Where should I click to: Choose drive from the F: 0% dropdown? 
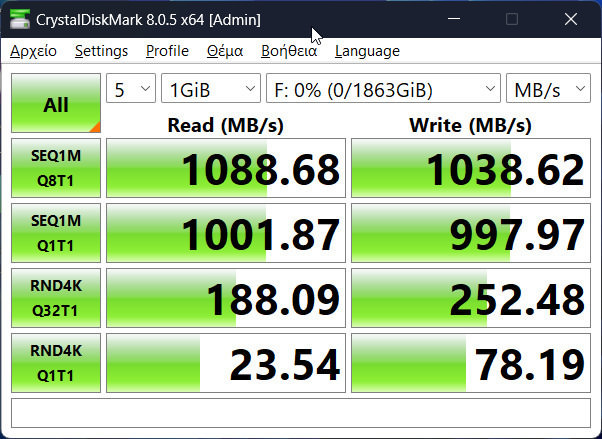tap(383, 90)
